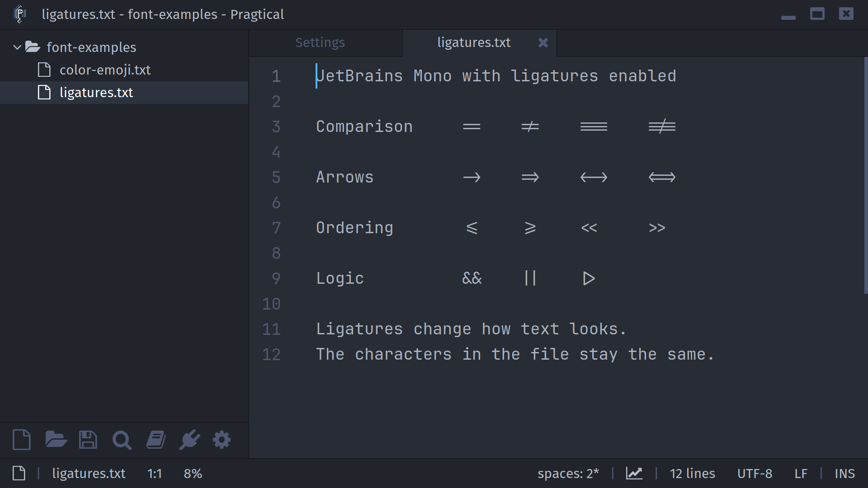Viewport: 868px width, 488px height.
Task: Place cursor on 'Comparison' in line 3
Action: [364, 127]
